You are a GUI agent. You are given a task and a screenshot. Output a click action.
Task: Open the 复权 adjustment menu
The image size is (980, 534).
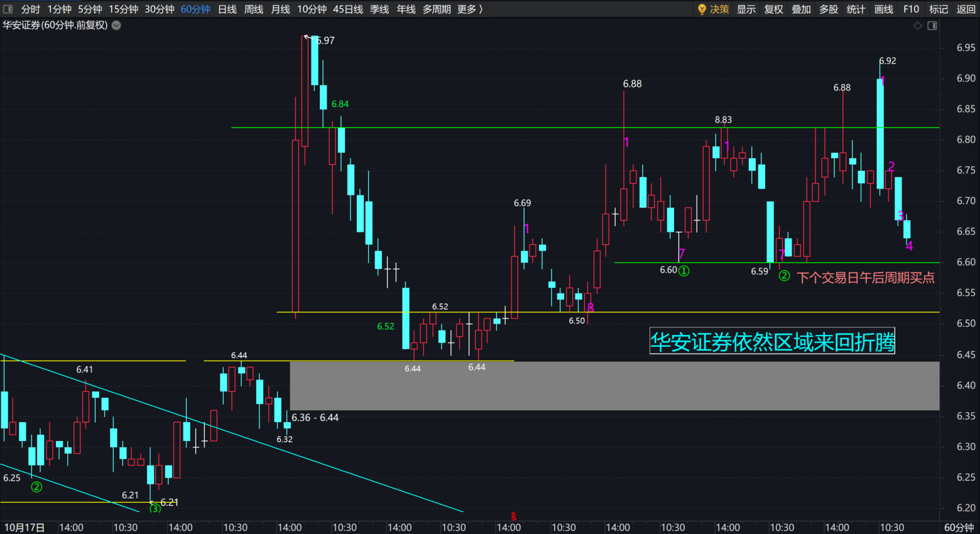pyautogui.click(x=774, y=9)
